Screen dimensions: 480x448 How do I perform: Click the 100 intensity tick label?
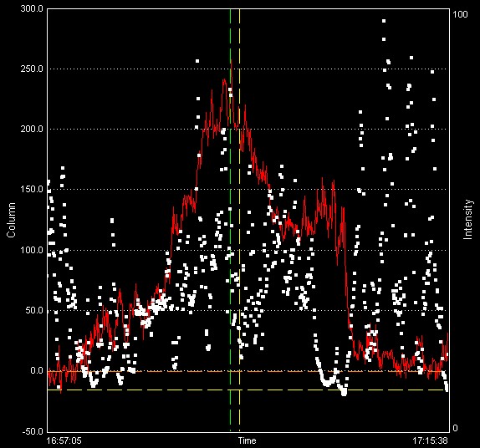coord(460,14)
